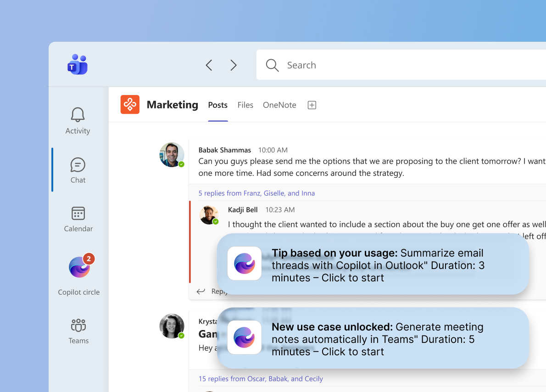Open the Summarize email threads tip notification
The height and width of the screenshot is (392, 546).
click(x=373, y=264)
